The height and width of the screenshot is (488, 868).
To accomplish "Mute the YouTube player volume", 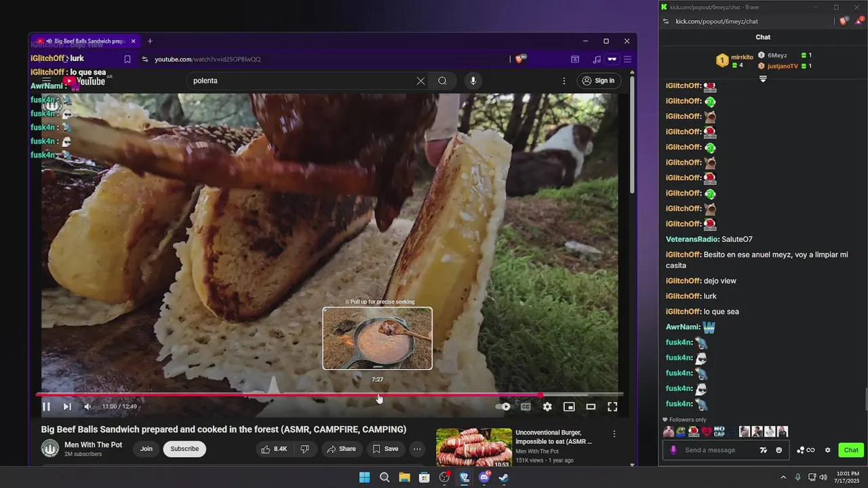I will point(87,407).
